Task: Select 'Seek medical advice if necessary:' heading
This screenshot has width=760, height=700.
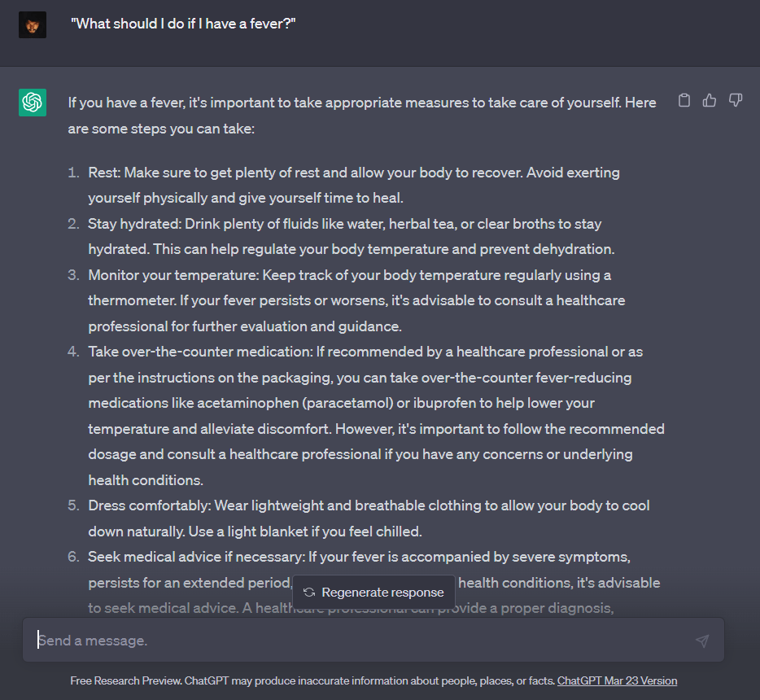Action: [x=196, y=557]
